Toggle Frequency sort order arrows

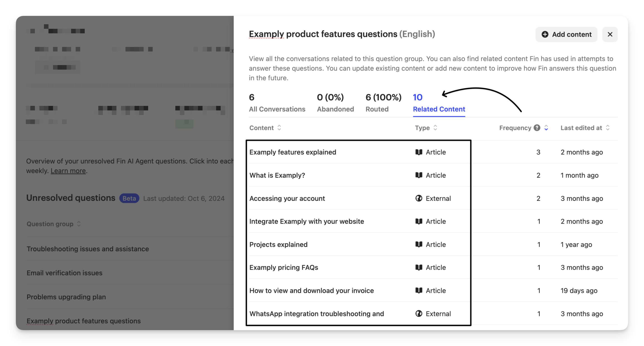546,128
